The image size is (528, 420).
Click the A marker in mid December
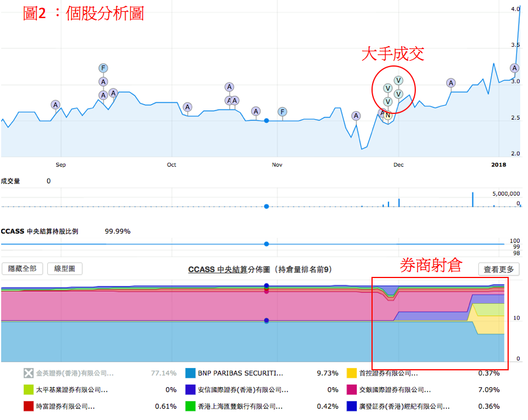coord(451,83)
